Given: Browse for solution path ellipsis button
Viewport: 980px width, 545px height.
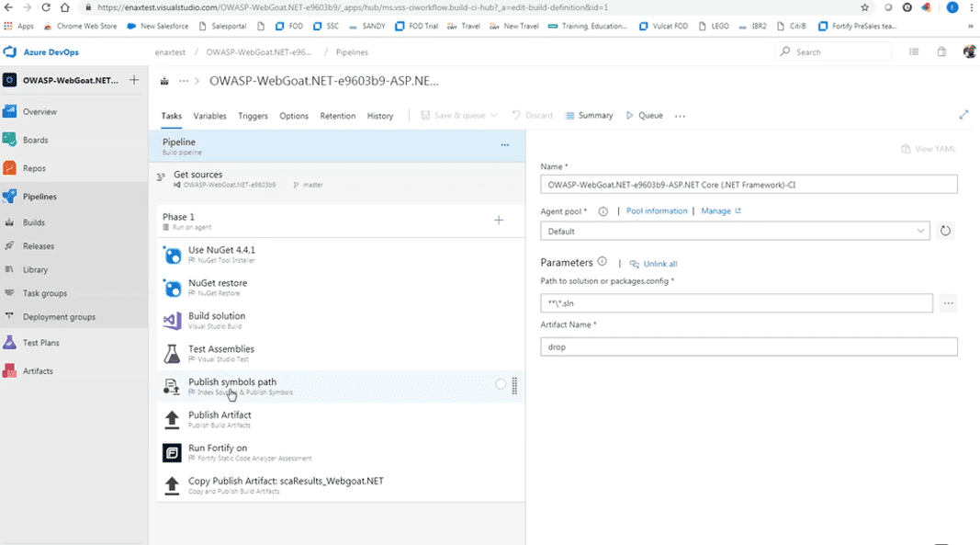Looking at the screenshot, I should [x=948, y=303].
